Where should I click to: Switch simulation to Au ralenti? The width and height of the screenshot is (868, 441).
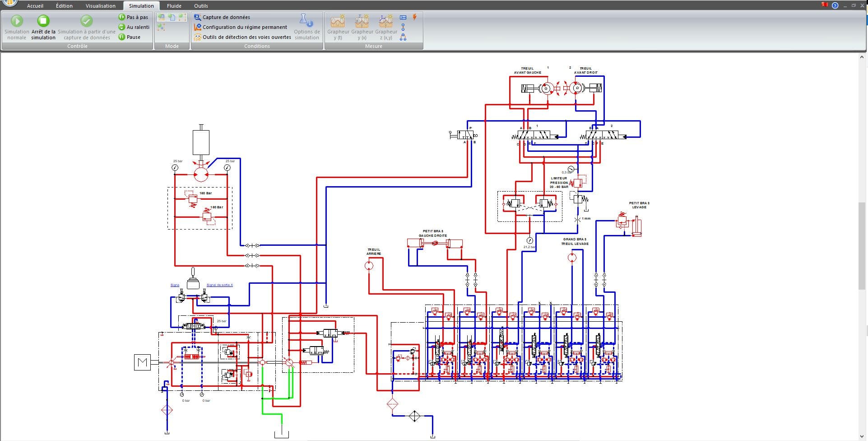click(x=134, y=27)
